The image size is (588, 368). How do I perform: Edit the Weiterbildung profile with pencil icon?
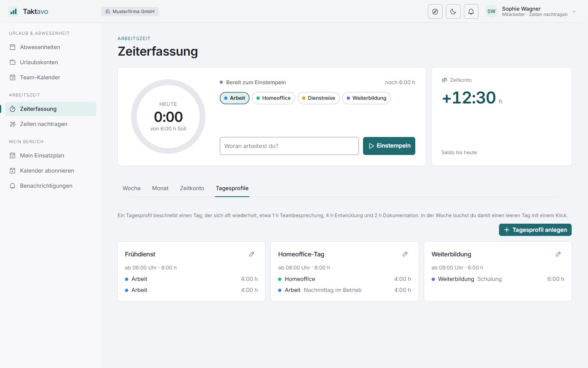pos(558,254)
